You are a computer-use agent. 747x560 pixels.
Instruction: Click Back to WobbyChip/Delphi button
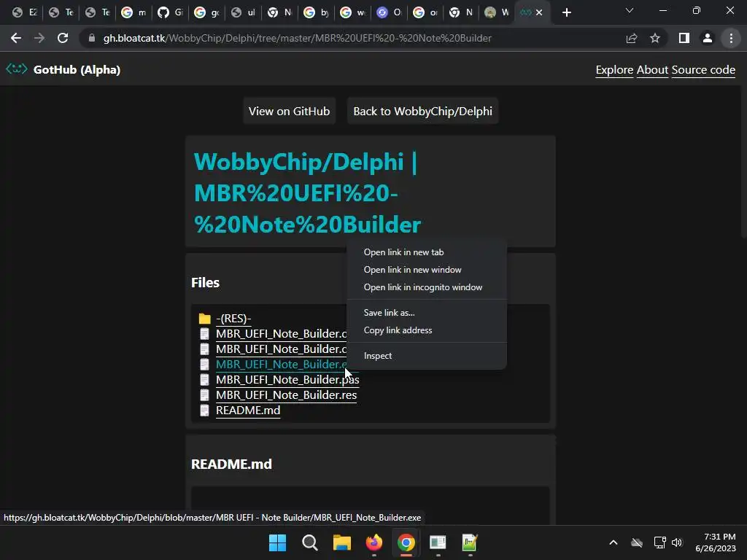[422, 111]
